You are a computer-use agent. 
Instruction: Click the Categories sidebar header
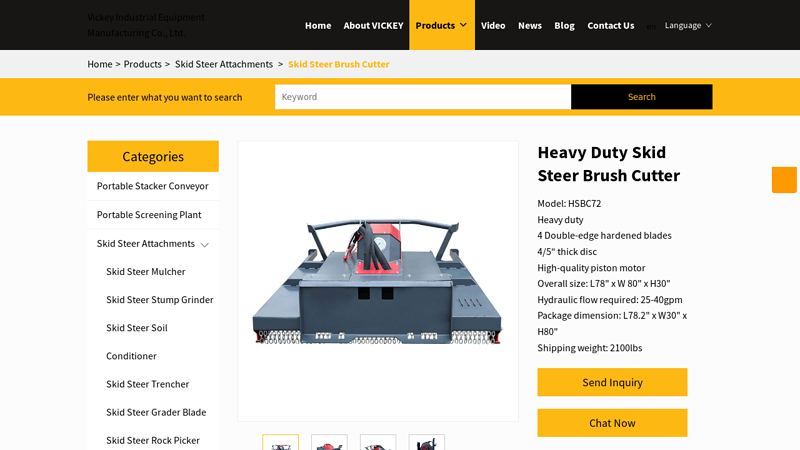[153, 156]
